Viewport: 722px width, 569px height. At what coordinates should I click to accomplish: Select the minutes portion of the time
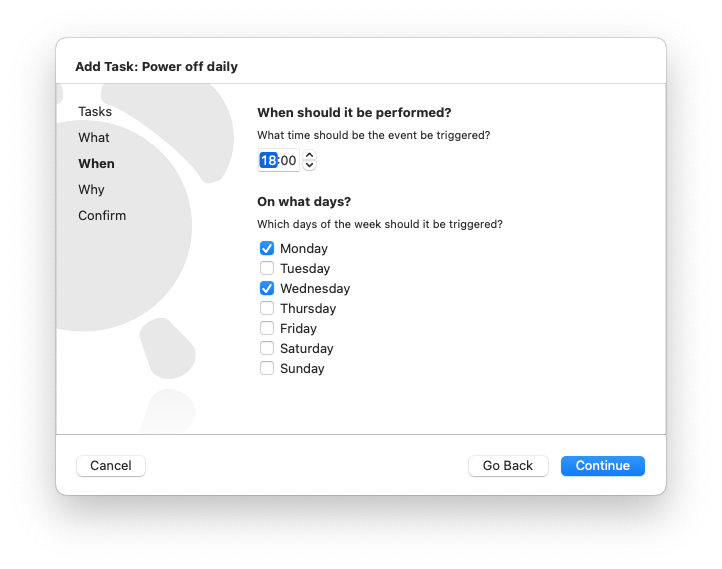[288, 160]
